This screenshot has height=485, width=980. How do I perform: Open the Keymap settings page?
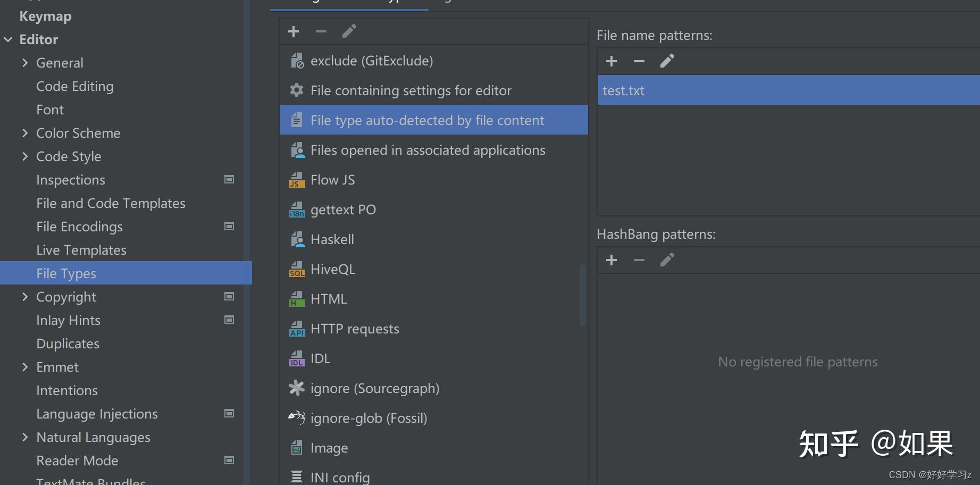45,16
